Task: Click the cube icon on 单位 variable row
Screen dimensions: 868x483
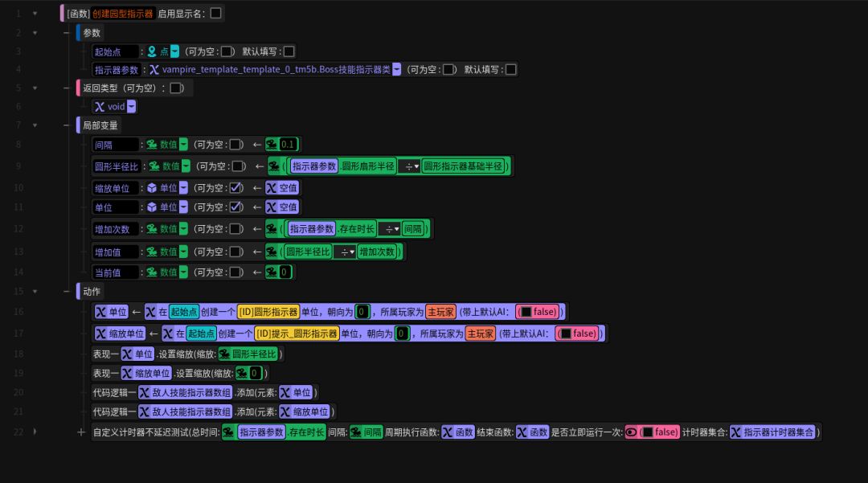Action: coord(152,207)
